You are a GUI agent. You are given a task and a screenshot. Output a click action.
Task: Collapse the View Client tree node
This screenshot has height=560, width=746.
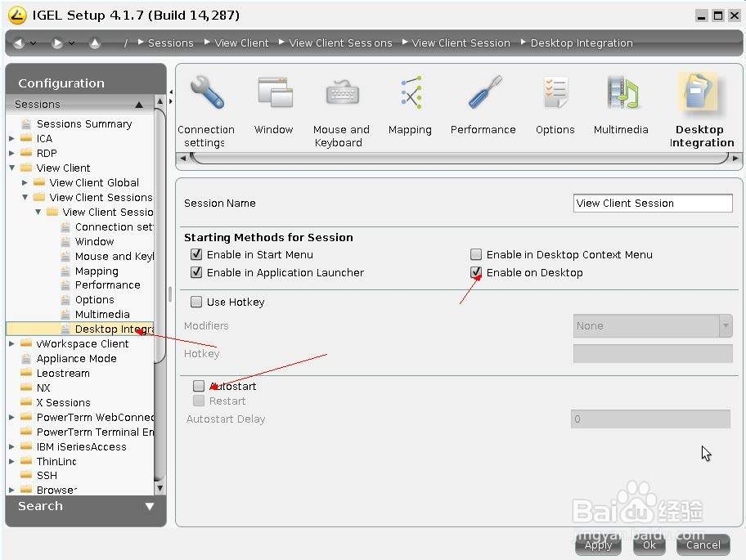[x=12, y=168]
